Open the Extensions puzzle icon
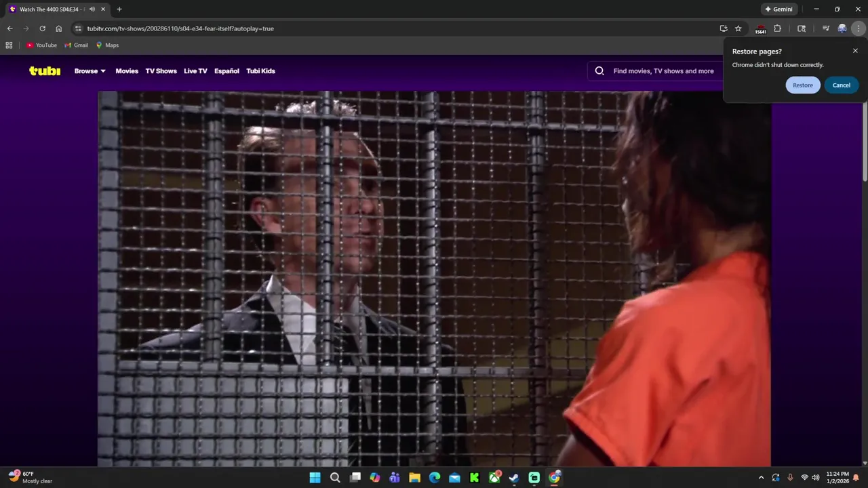Image resolution: width=868 pixels, height=488 pixels. tap(777, 28)
